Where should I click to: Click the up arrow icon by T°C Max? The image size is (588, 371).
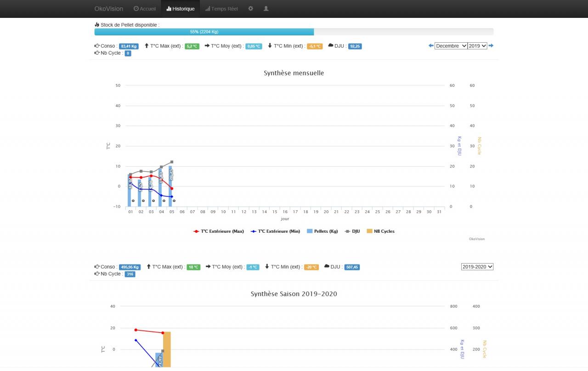(147, 45)
